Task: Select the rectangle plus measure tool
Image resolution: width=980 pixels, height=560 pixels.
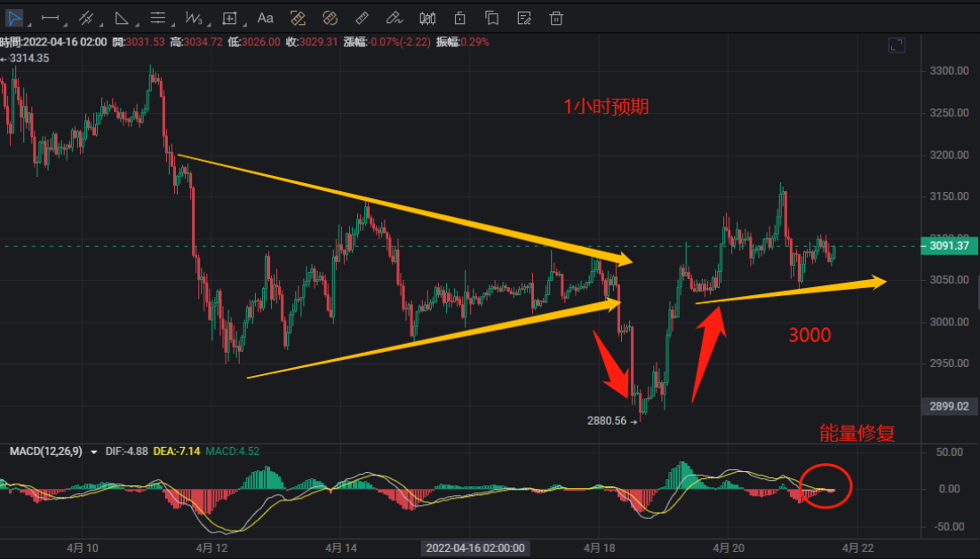Action: 229,18
